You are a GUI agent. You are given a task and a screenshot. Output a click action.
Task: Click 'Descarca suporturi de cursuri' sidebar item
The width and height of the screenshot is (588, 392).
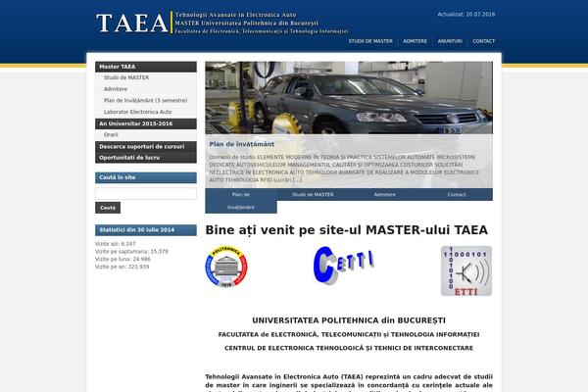(146, 147)
